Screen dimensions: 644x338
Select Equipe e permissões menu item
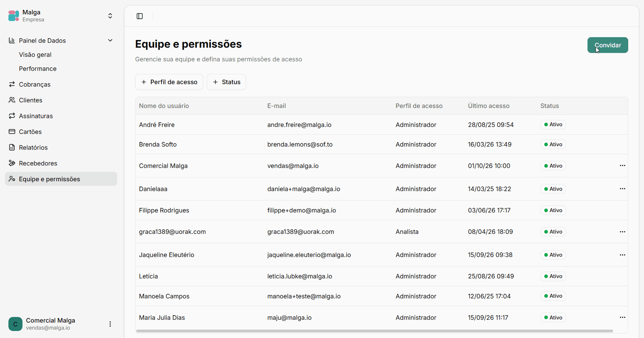coord(61,179)
